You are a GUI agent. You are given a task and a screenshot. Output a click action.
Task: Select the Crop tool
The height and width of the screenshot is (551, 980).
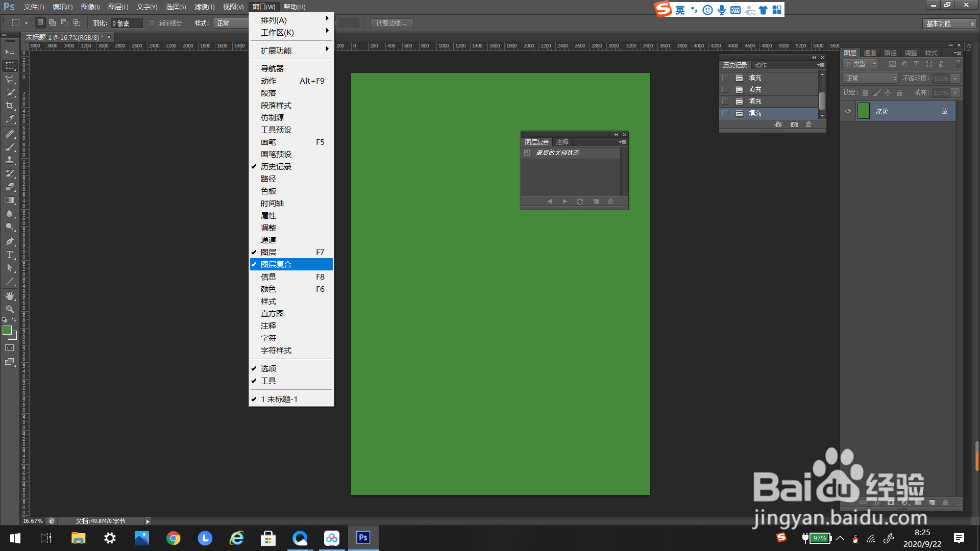(10, 106)
